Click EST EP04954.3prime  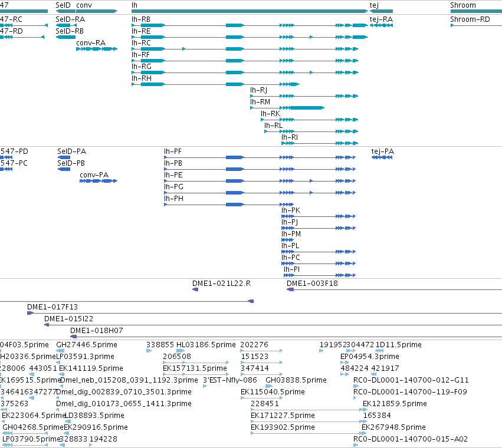tap(370, 357)
